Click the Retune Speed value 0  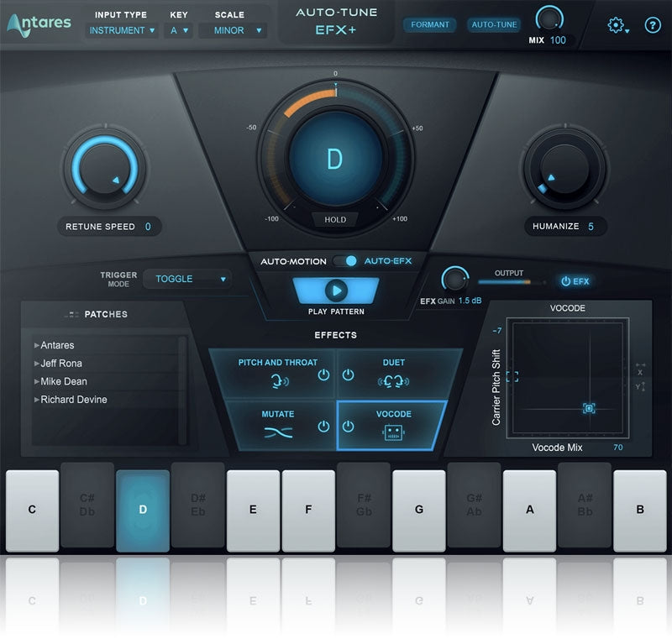148,227
